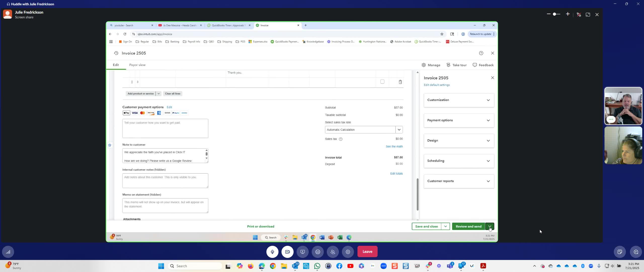
Task: Click Clear all lines
Action: click(173, 93)
